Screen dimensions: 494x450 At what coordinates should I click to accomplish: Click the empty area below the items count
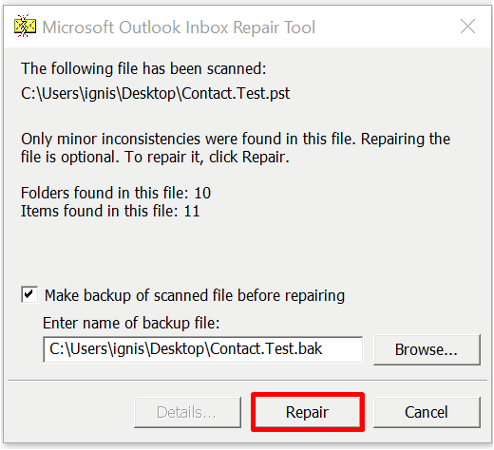tap(247, 252)
